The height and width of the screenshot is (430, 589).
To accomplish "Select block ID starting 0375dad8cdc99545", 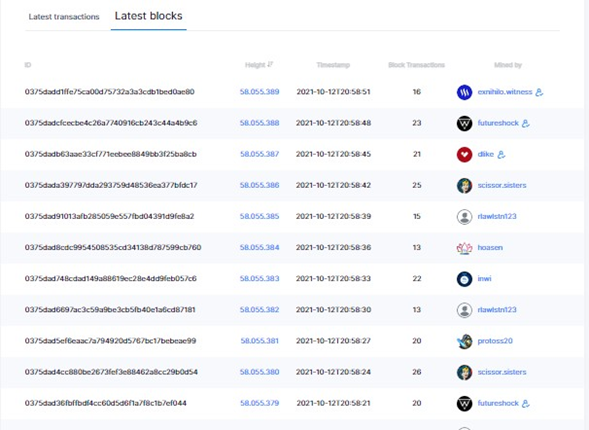I will [113, 247].
